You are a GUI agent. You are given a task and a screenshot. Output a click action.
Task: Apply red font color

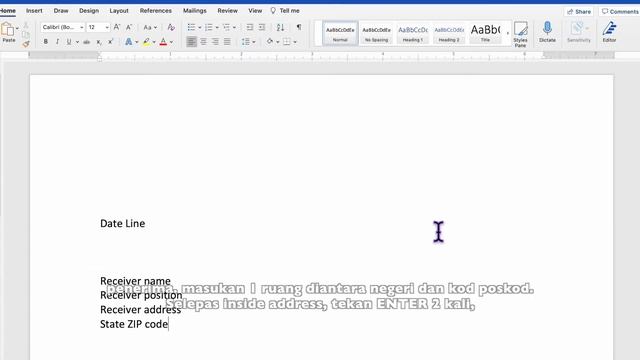click(x=163, y=42)
